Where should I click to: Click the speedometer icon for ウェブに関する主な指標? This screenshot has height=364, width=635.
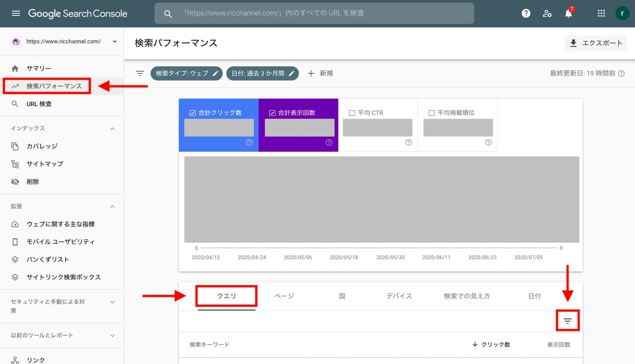15,224
